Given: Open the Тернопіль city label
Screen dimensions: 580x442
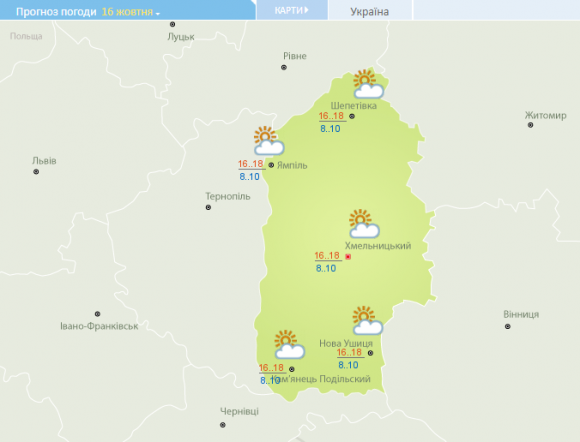Looking at the screenshot, I should pos(228,196).
